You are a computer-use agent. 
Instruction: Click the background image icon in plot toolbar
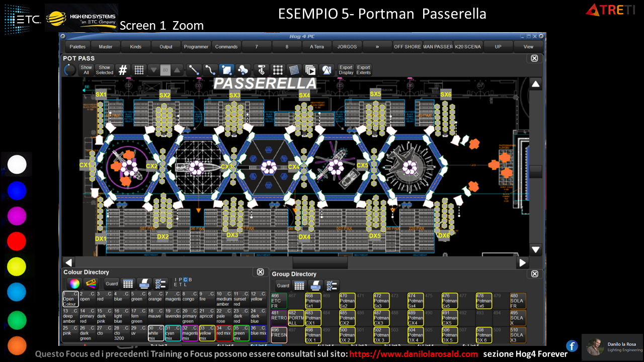point(327,70)
